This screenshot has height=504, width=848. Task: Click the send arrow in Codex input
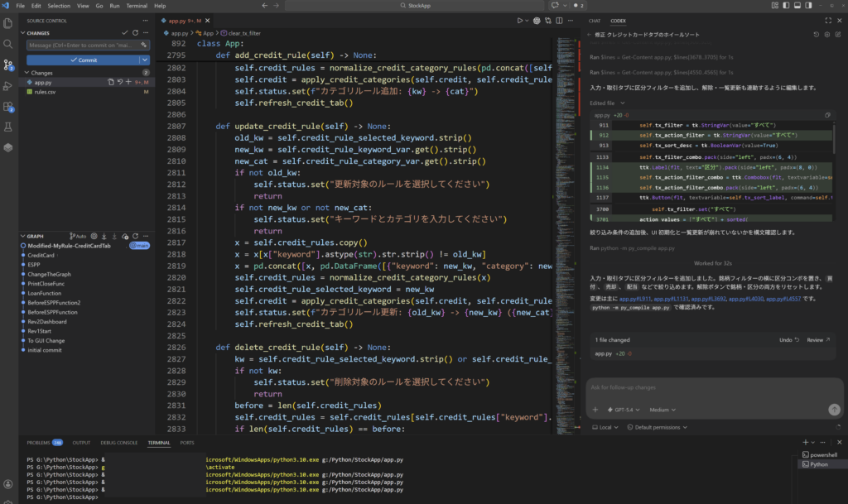click(x=834, y=410)
